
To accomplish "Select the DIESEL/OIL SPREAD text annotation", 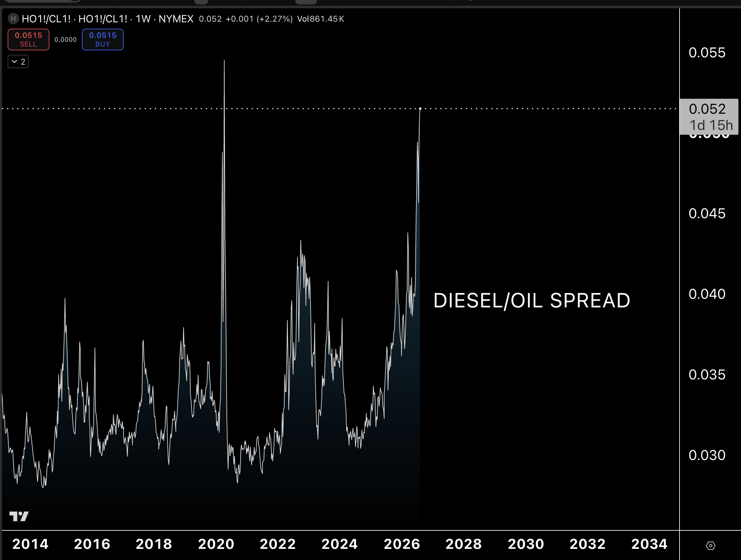I will tap(532, 300).
